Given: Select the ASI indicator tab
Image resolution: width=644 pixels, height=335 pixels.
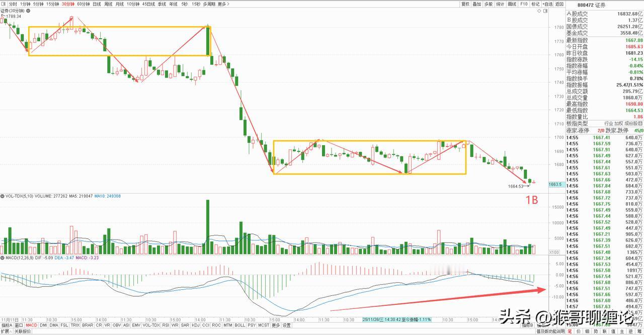Looking at the screenshot, I should point(127,326).
